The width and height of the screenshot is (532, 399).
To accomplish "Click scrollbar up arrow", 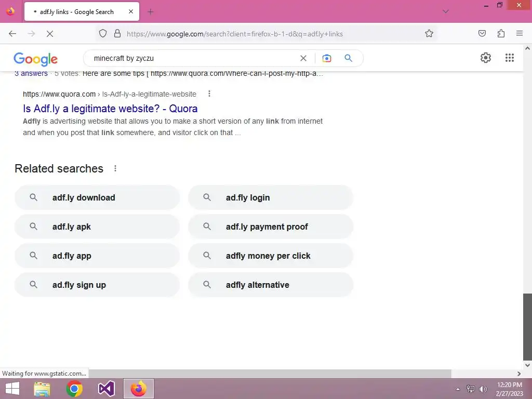I will 527,48.
